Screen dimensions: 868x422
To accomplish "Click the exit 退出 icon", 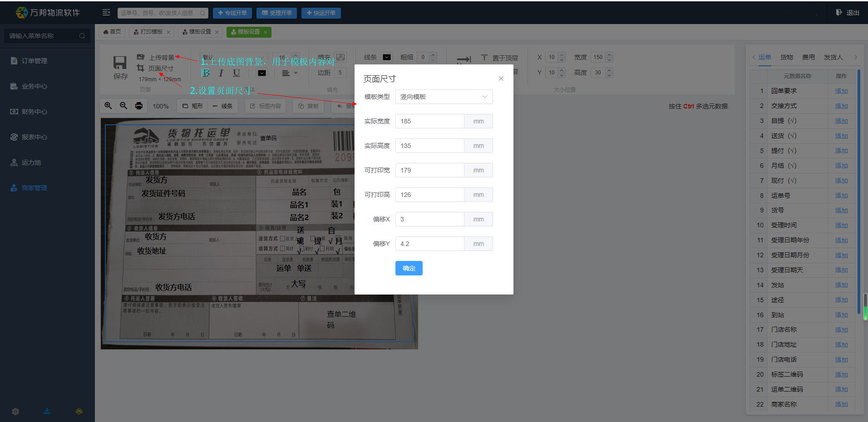I will click(x=839, y=12).
